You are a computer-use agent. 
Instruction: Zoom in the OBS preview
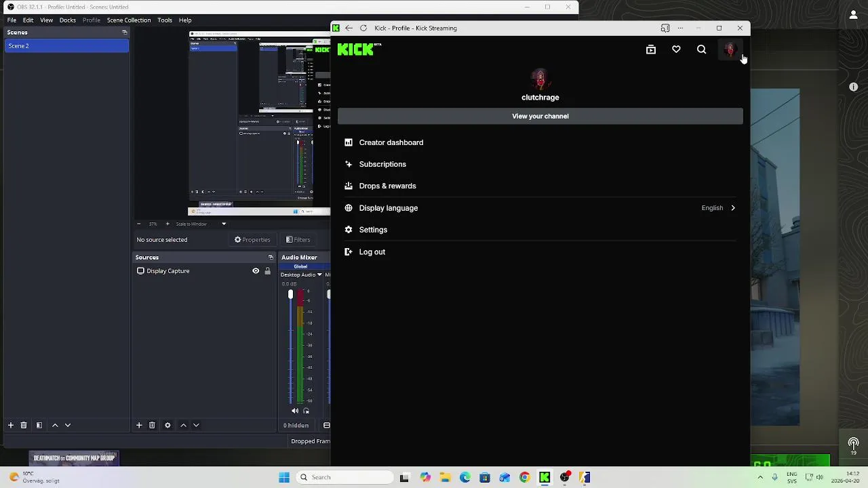tap(167, 224)
